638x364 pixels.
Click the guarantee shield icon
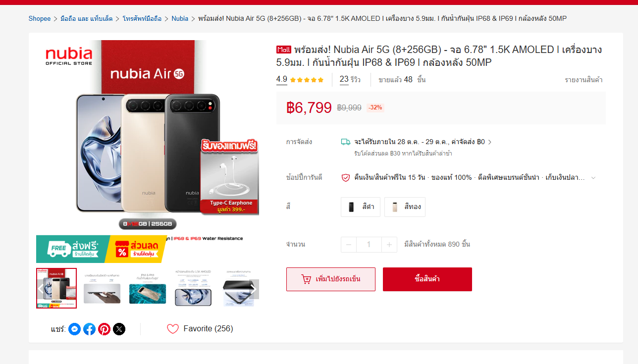point(346,177)
